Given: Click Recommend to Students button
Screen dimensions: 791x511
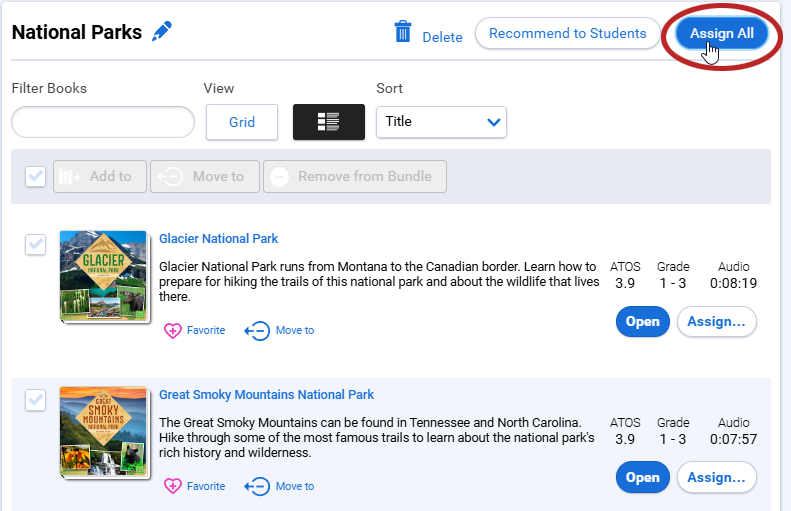Looking at the screenshot, I should (568, 33).
